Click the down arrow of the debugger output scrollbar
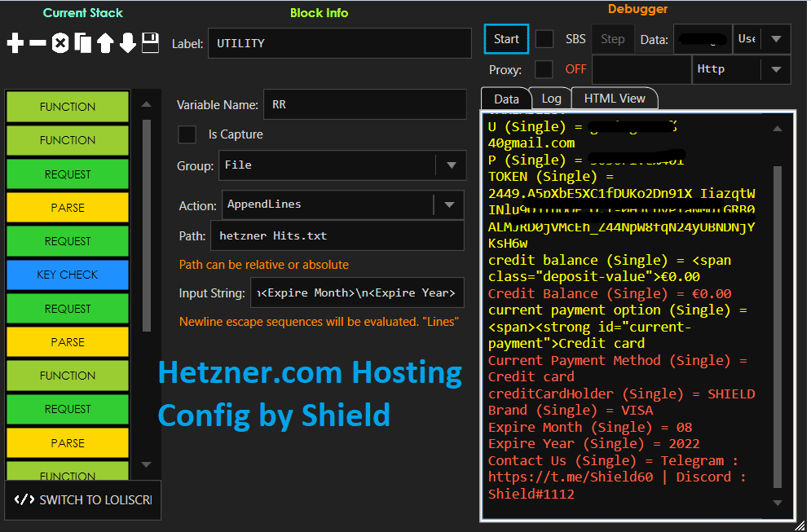Viewport: 811px width, 532px height. coord(778,503)
